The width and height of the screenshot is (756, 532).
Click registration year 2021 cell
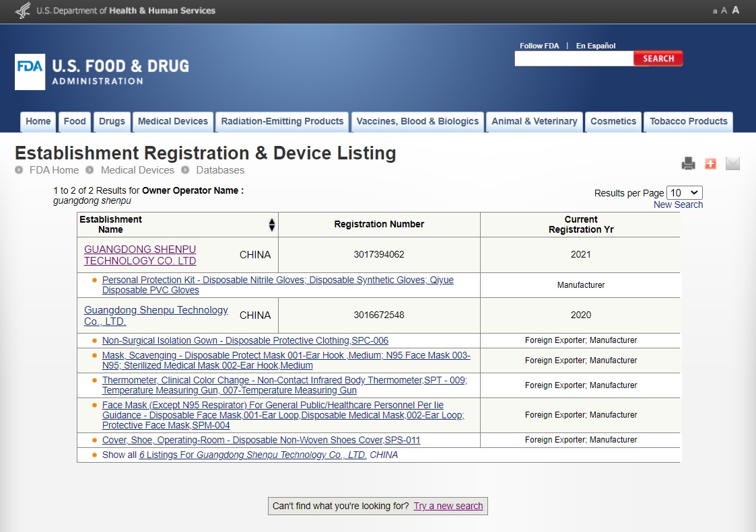click(580, 254)
